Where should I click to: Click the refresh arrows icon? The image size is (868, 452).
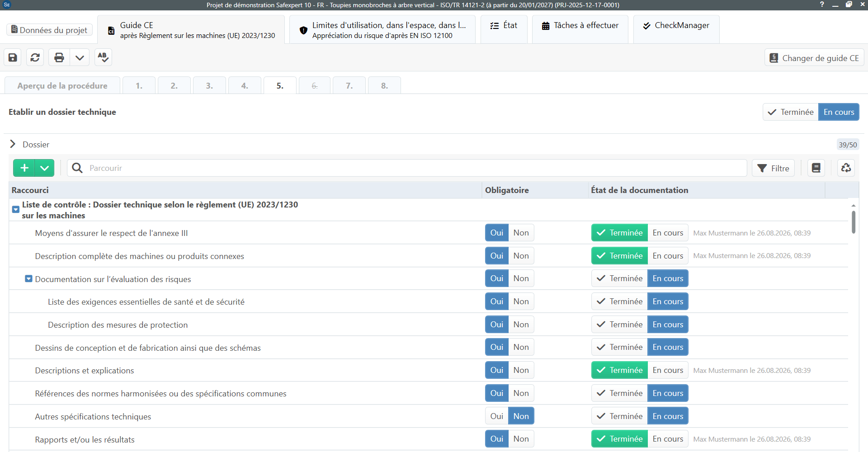pos(35,57)
